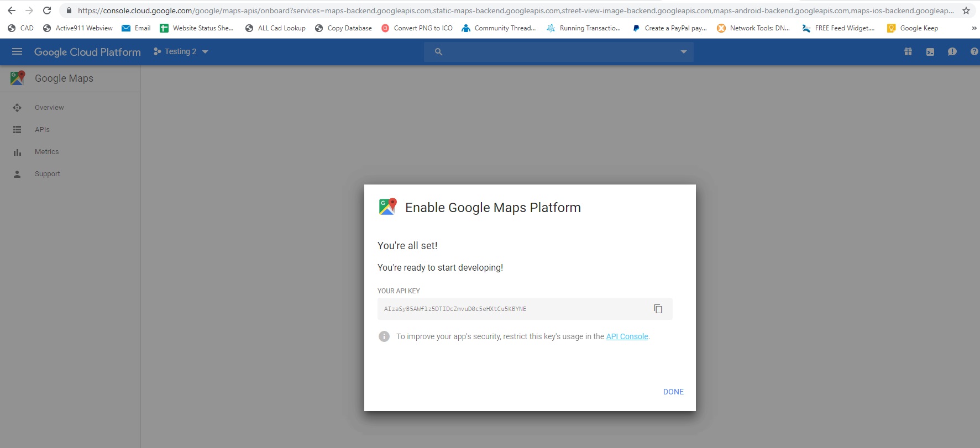Viewport: 980px width, 448px height.
Task: Click the Support person icon
Action: (x=17, y=174)
